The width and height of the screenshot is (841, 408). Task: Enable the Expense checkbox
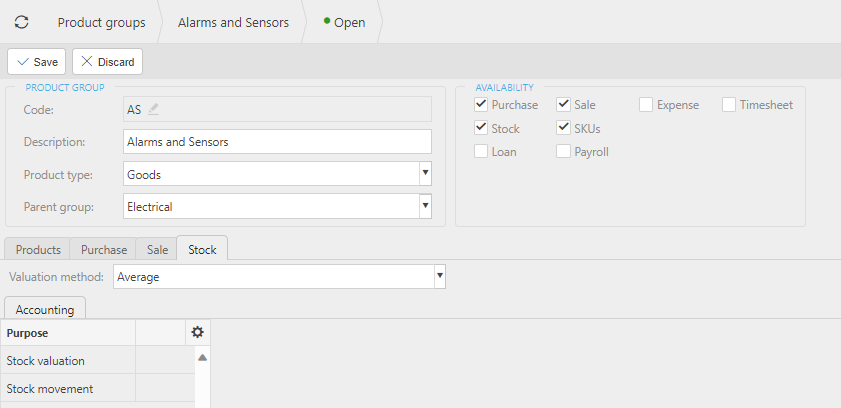[x=646, y=104]
